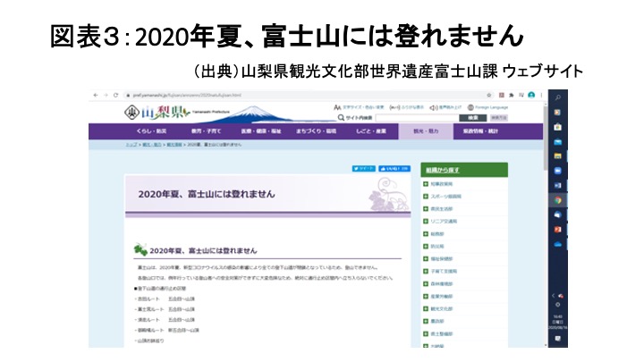Go back with the browser back arrow
This screenshot has height=362, width=644.
pos(96,95)
